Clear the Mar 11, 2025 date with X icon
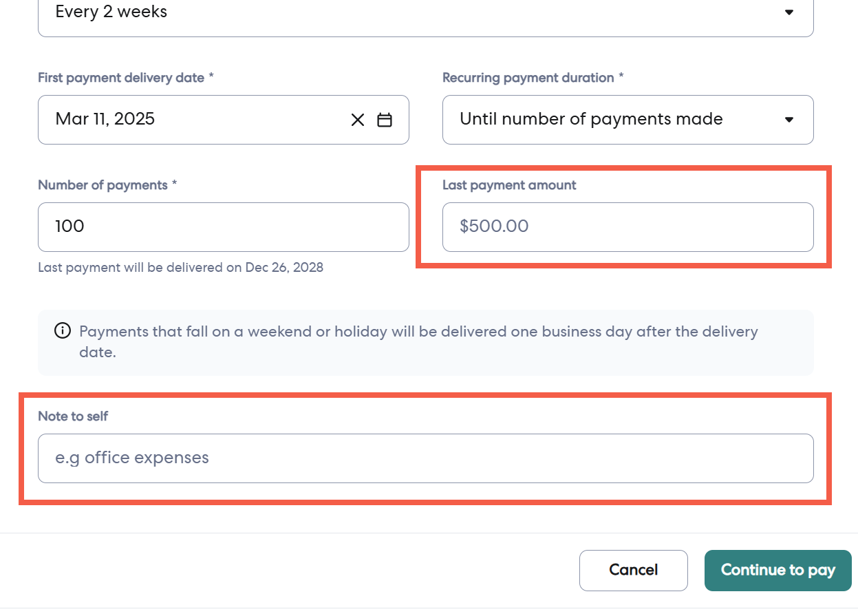The width and height of the screenshot is (858, 616). [x=358, y=120]
